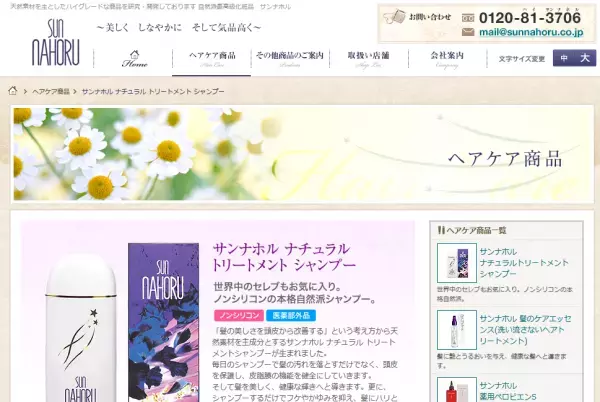Open その他商品のご案内 menu item
The height and width of the screenshot is (402, 600).
pos(290,59)
